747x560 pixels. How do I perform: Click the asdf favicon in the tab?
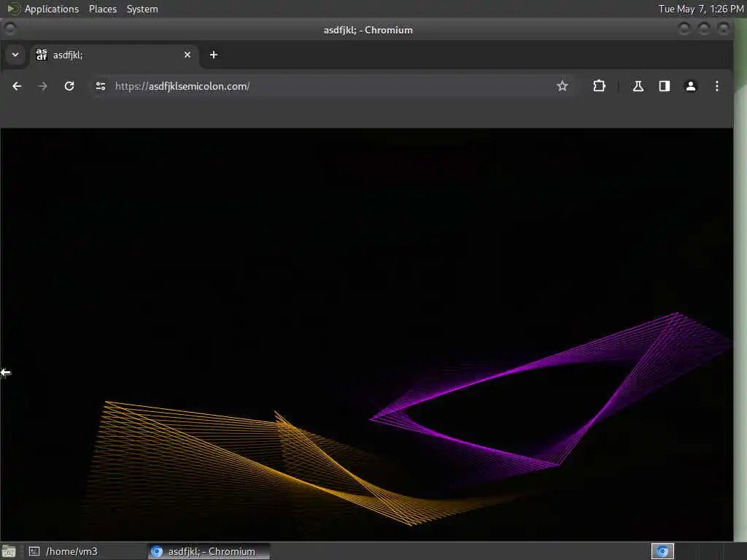(42, 55)
